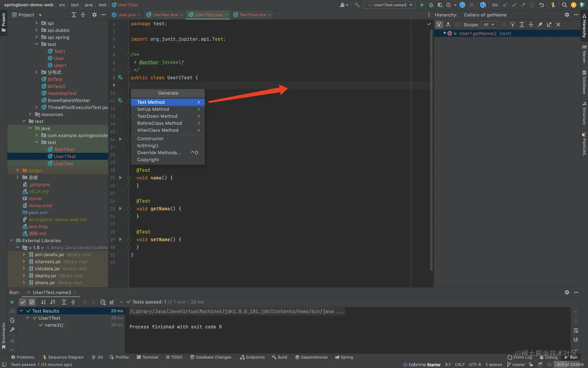Expand all nodes in Hierarchy toolbar
The width and height of the screenshot is (588, 368).
[x=522, y=25]
